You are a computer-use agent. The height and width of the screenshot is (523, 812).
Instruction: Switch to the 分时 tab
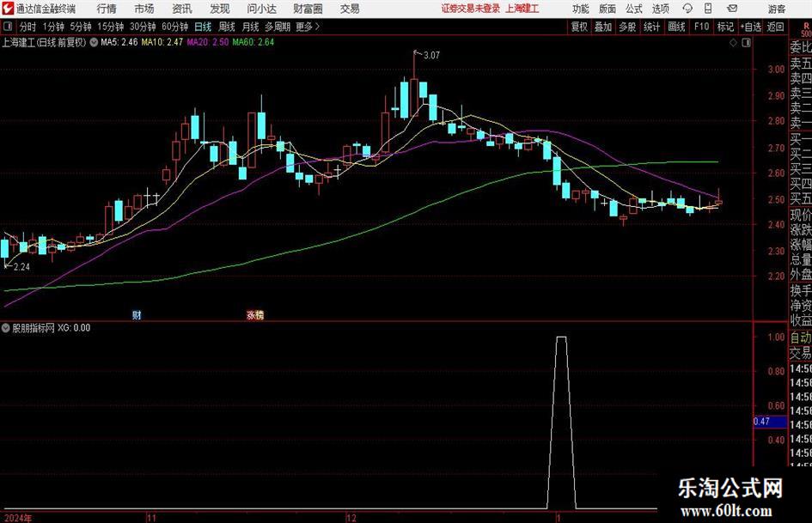pyautogui.click(x=27, y=27)
